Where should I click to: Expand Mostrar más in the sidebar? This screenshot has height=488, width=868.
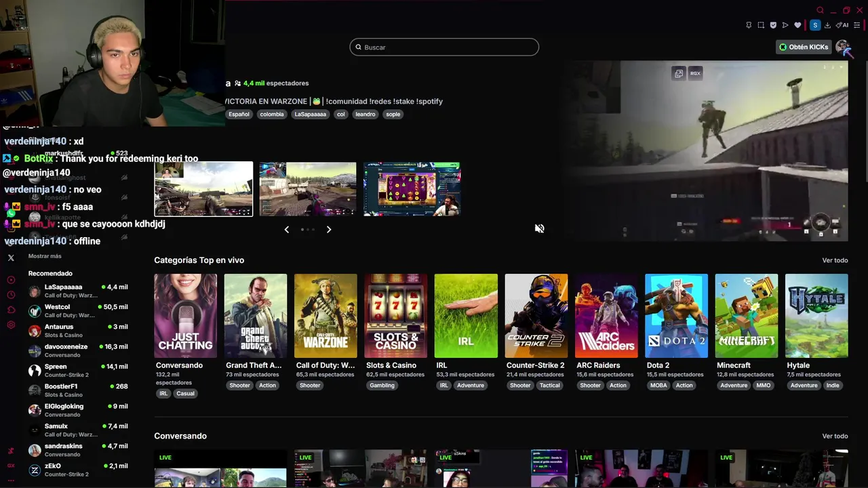tap(45, 256)
